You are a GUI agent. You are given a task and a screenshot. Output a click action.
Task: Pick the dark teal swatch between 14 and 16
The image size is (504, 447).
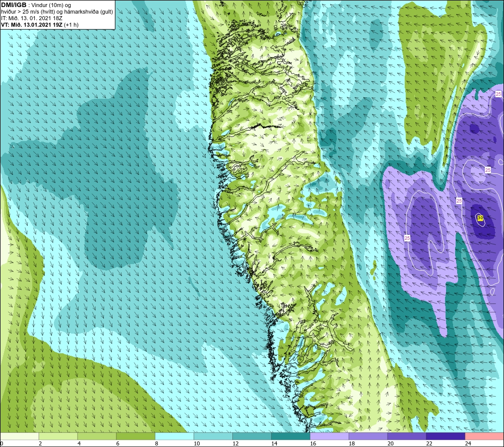[291, 436]
